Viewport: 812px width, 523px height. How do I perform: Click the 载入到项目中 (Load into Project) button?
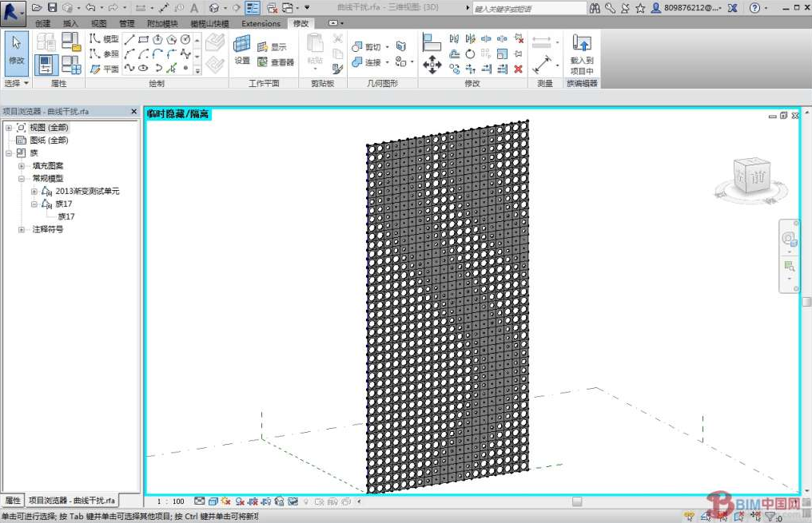click(x=581, y=53)
